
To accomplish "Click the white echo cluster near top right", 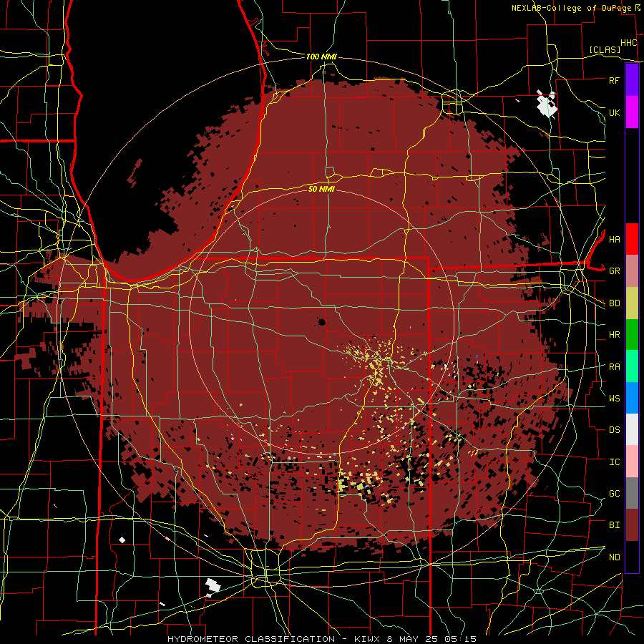I will [x=547, y=104].
